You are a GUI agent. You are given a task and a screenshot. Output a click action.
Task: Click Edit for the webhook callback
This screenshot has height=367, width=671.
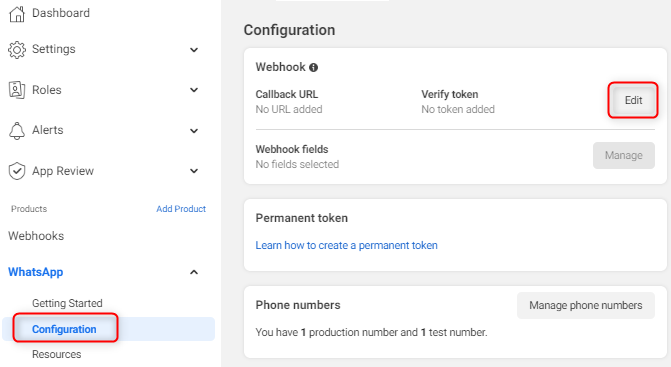tap(633, 100)
